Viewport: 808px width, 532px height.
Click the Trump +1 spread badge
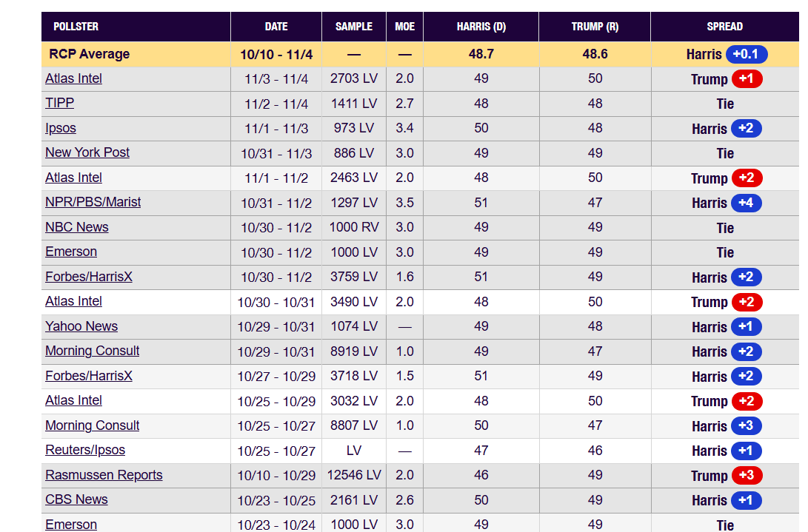point(747,78)
